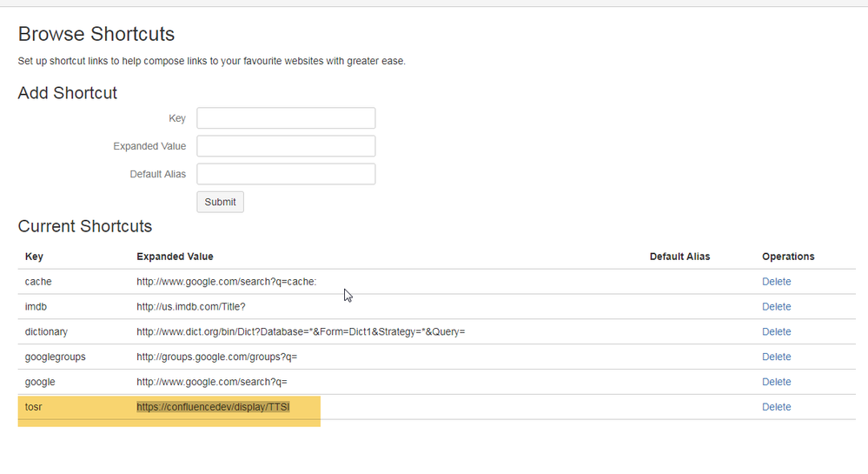Focus the Expanded Value text box
Screen dimensions: 868x474
(x=286, y=146)
